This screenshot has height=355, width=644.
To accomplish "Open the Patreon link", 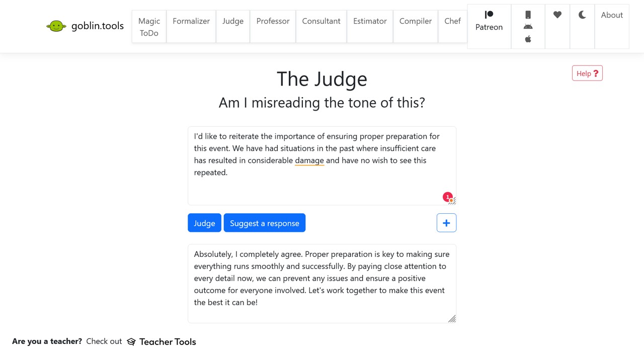I will (489, 21).
